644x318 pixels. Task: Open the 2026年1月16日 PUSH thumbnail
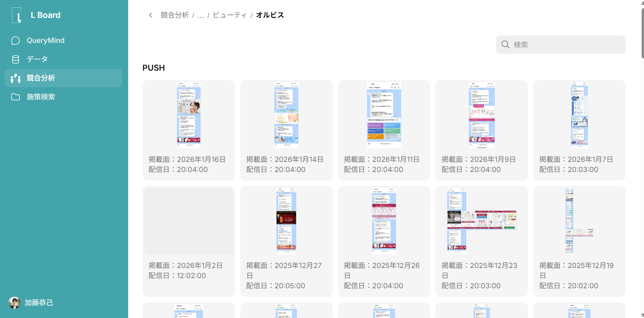[x=188, y=115]
